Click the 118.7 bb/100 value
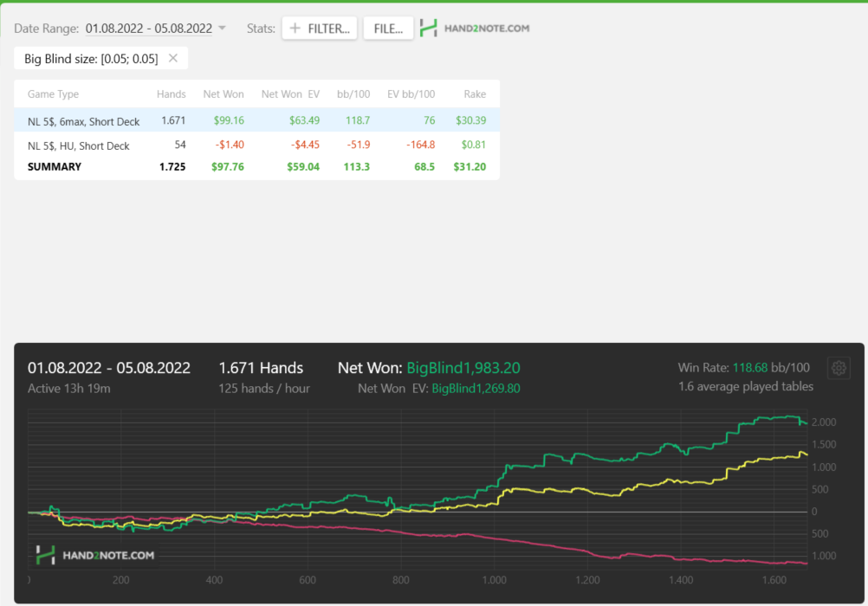The image size is (868, 606). [358, 120]
